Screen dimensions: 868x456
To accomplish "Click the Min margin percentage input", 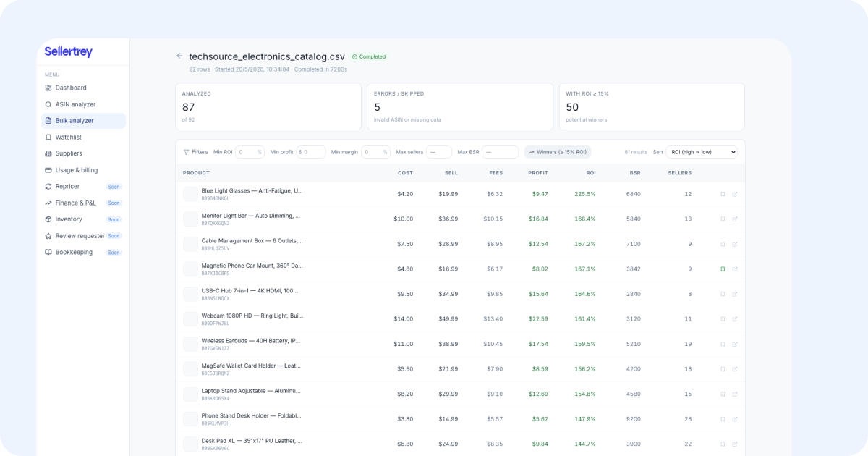I will point(375,152).
